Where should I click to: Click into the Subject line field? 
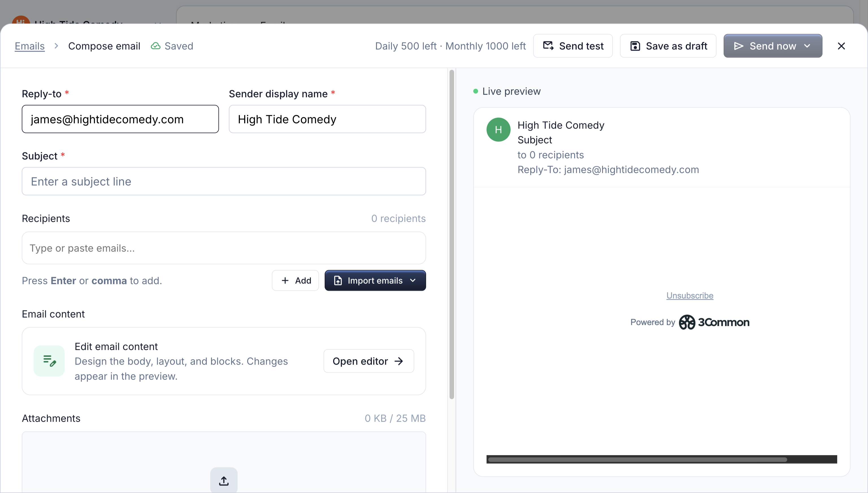click(224, 181)
